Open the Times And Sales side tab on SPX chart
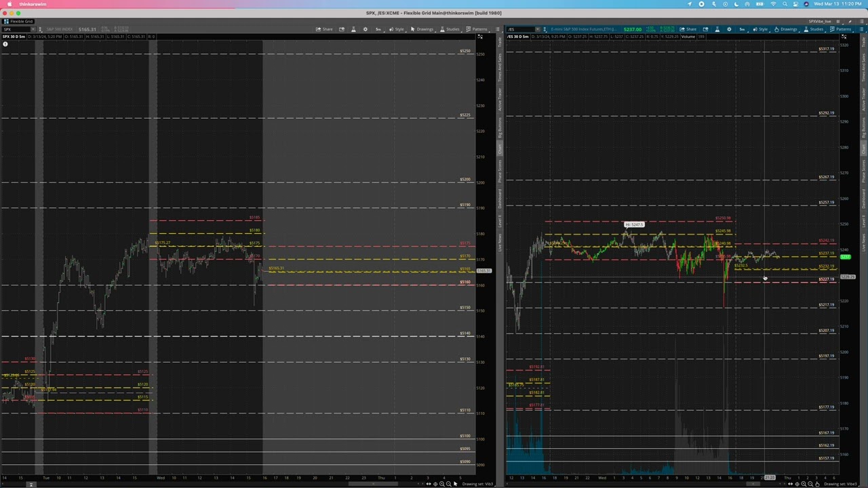This screenshot has width=868, height=488. coord(500,68)
